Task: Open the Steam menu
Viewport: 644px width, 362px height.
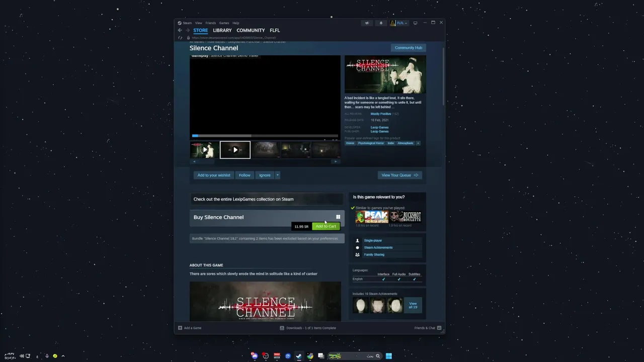Action: click(x=187, y=23)
